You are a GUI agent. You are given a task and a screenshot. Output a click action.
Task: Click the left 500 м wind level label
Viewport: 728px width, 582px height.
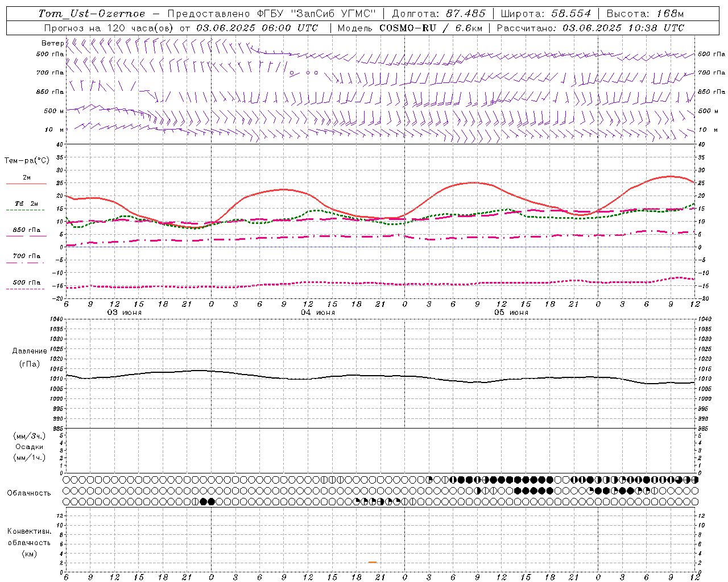54,111
